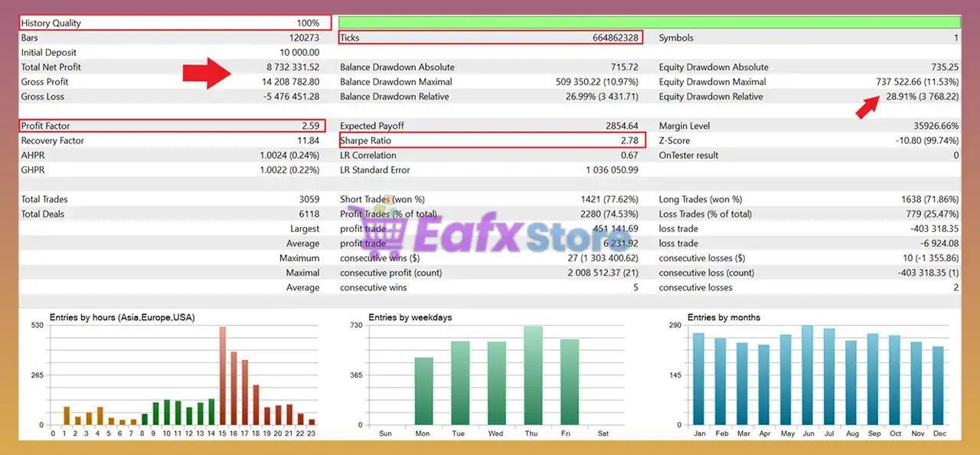The width and height of the screenshot is (980, 455).
Task: Click the Profit Factor label
Action: click(x=46, y=126)
